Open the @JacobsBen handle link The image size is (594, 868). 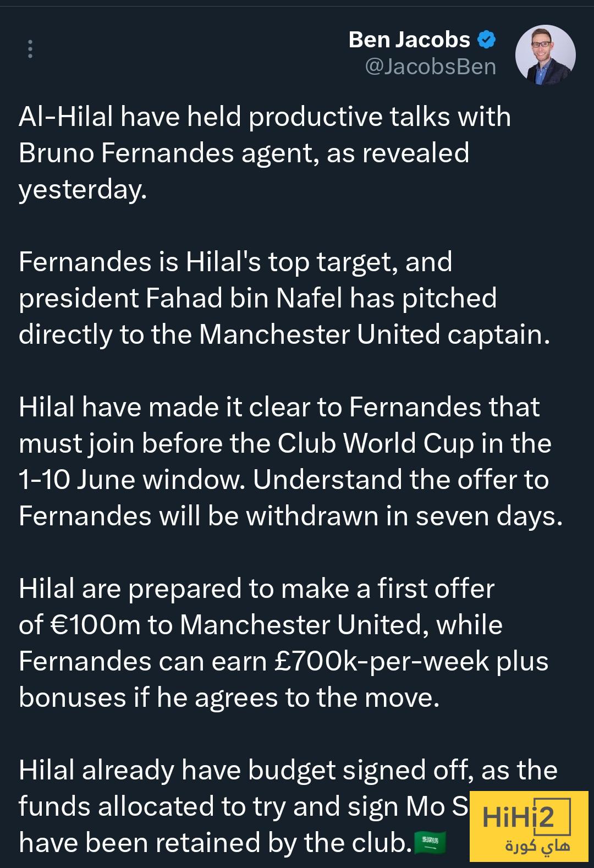[431, 67]
